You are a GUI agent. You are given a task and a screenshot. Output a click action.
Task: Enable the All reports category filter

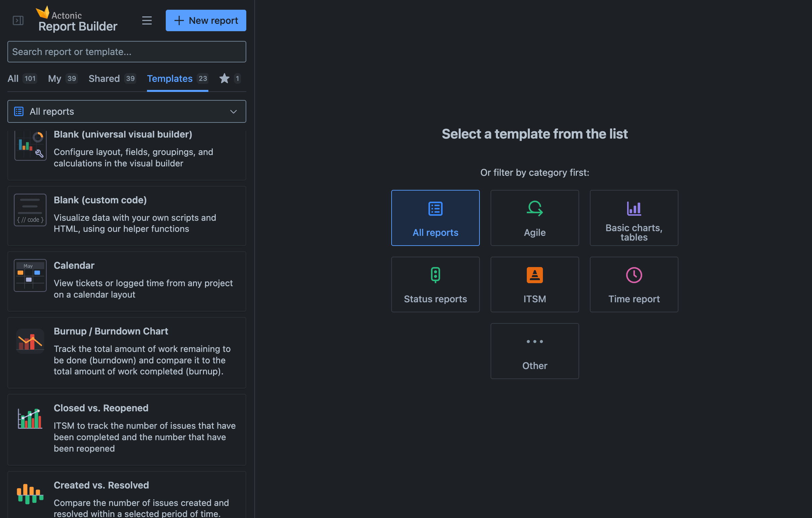435,218
